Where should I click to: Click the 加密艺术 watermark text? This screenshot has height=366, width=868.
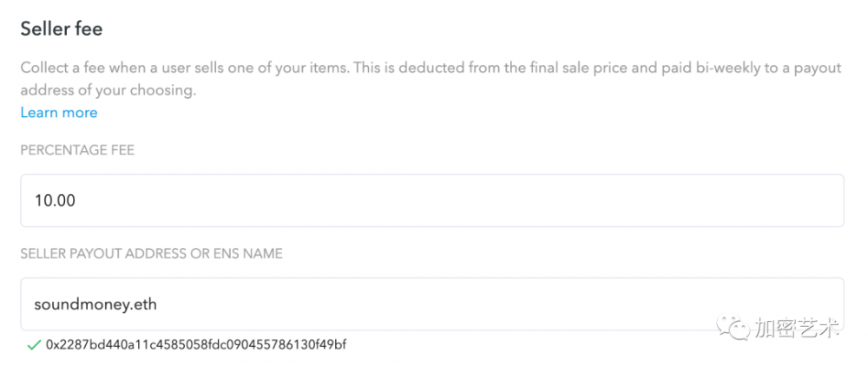tap(796, 329)
